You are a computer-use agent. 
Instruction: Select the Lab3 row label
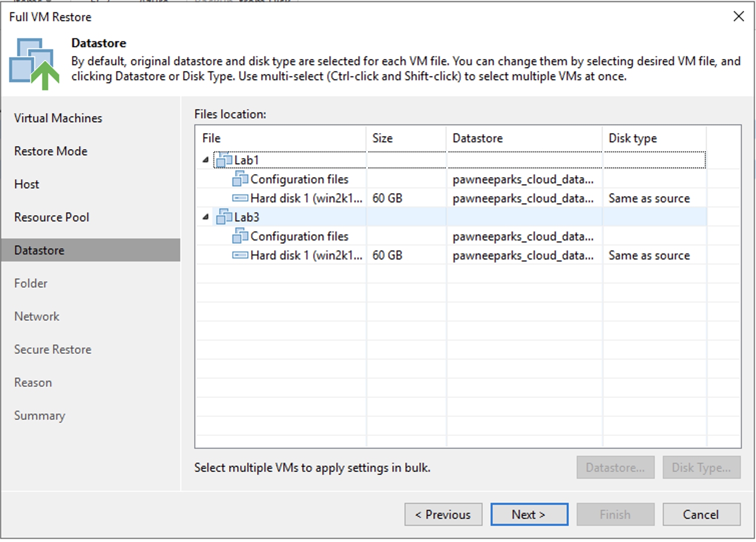246,217
